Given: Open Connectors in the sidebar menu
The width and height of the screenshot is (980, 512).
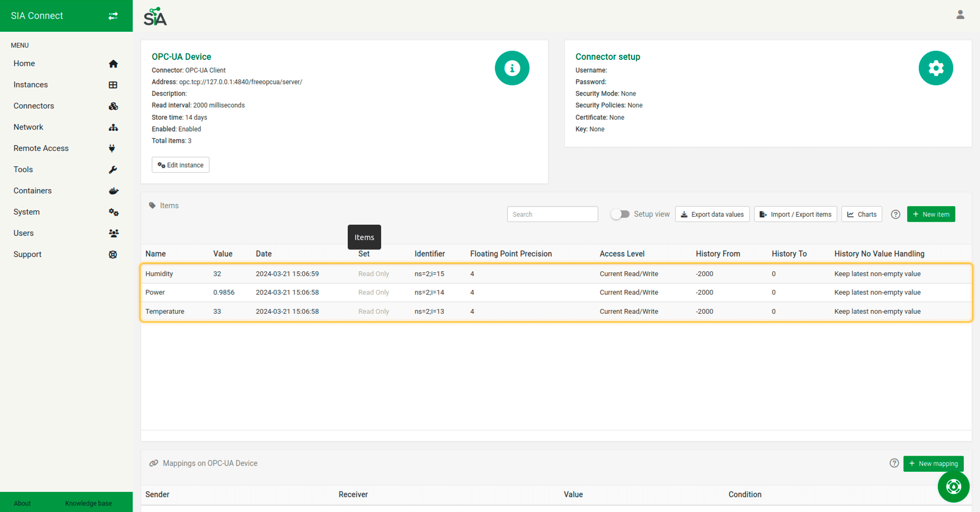Looking at the screenshot, I should tap(34, 106).
